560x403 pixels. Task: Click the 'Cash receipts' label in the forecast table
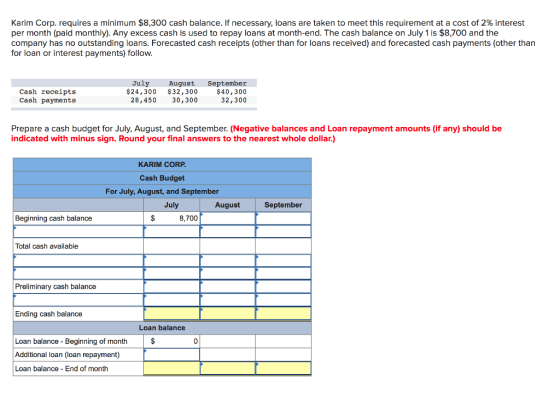point(48,92)
